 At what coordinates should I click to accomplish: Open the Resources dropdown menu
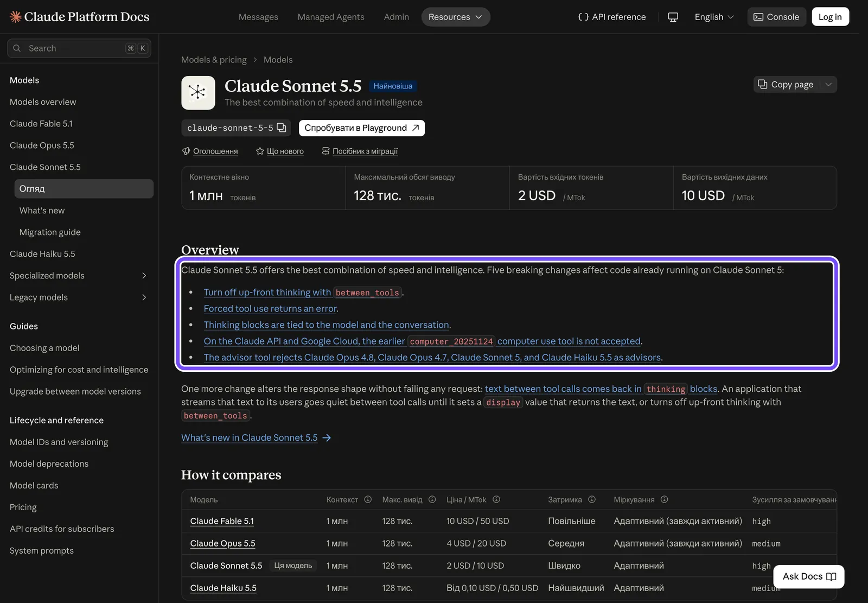click(x=456, y=17)
